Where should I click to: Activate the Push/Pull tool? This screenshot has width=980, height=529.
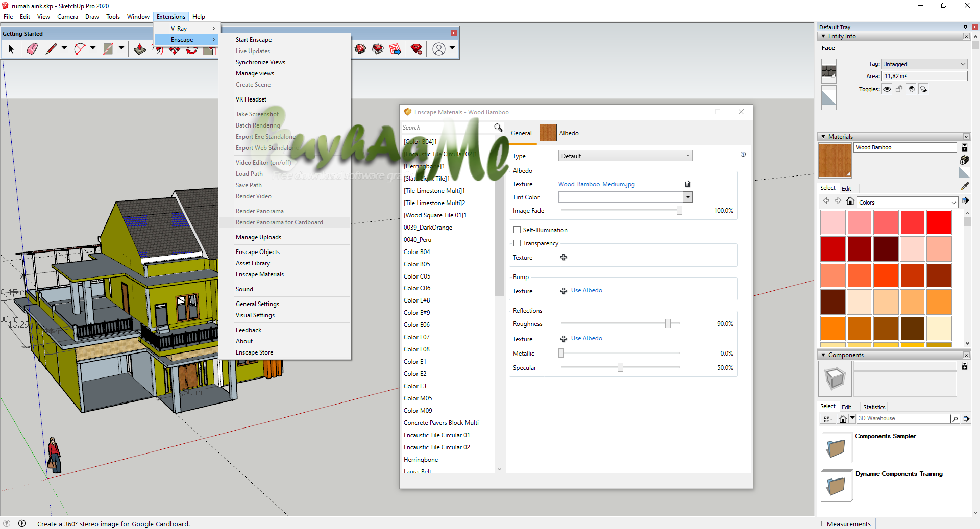139,49
